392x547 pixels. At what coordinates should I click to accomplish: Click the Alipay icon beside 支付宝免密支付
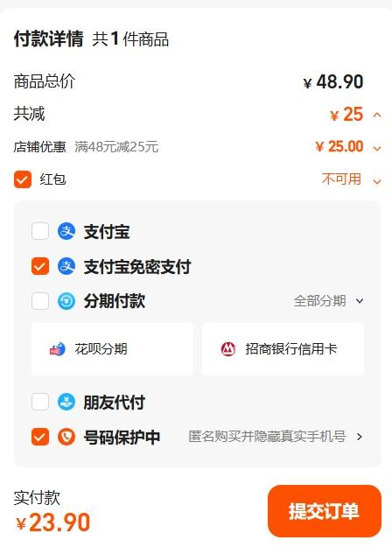(x=66, y=267)
